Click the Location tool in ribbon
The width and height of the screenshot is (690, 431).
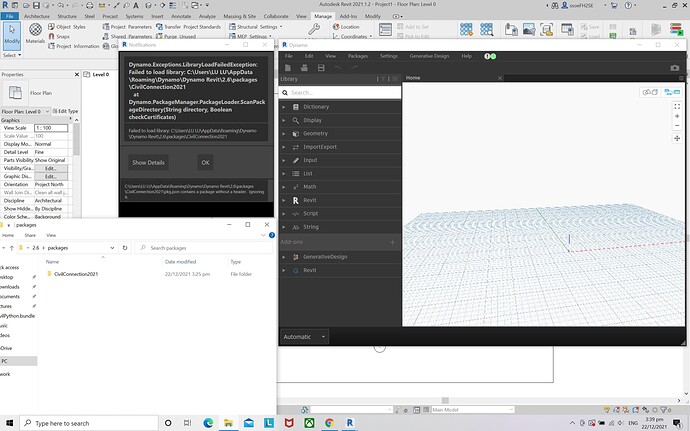[x=346, y=27]
